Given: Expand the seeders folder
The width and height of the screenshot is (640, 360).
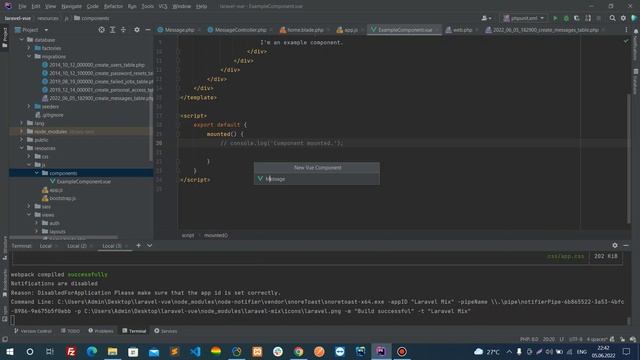Looking at the screenshot, I should (29, 106).
